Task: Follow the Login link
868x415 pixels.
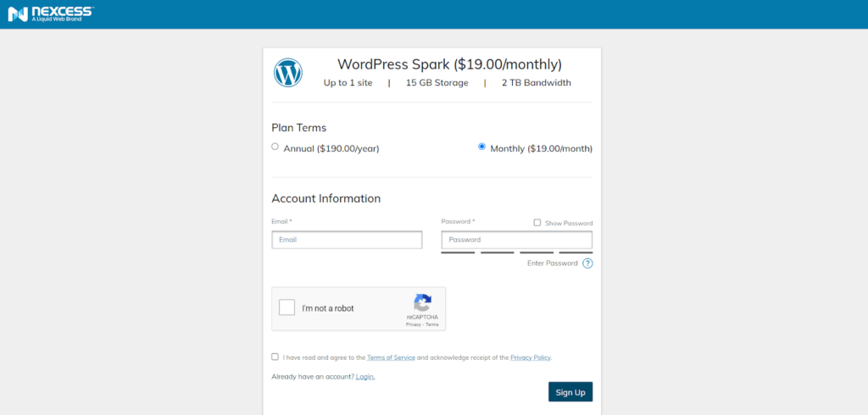Action: click(x=364, y=377)
